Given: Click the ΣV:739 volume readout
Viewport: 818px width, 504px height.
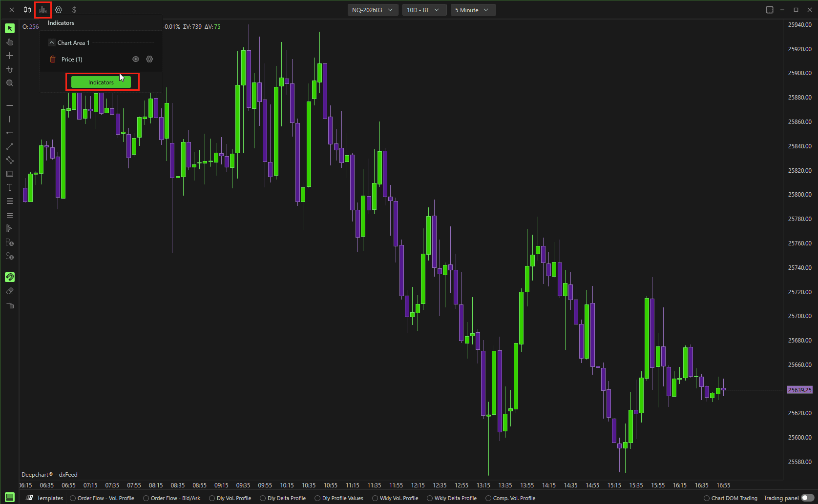Looking at the screenshot, I should [192, 27].
